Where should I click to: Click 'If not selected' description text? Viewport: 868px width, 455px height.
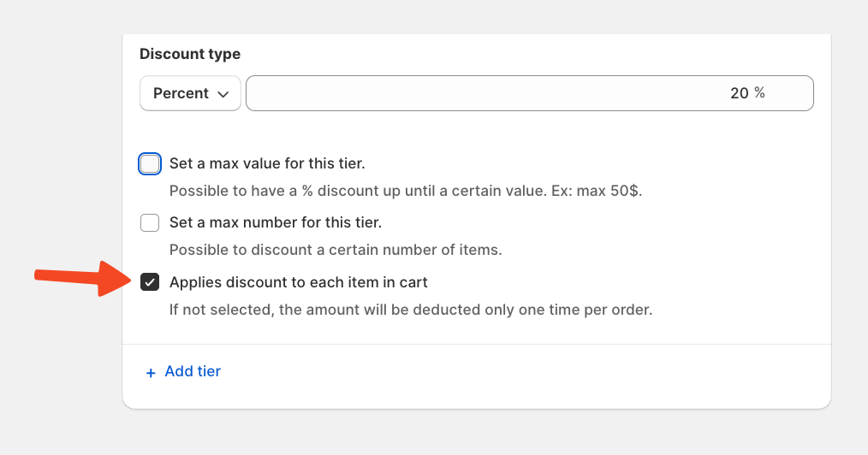pos(410,310)
